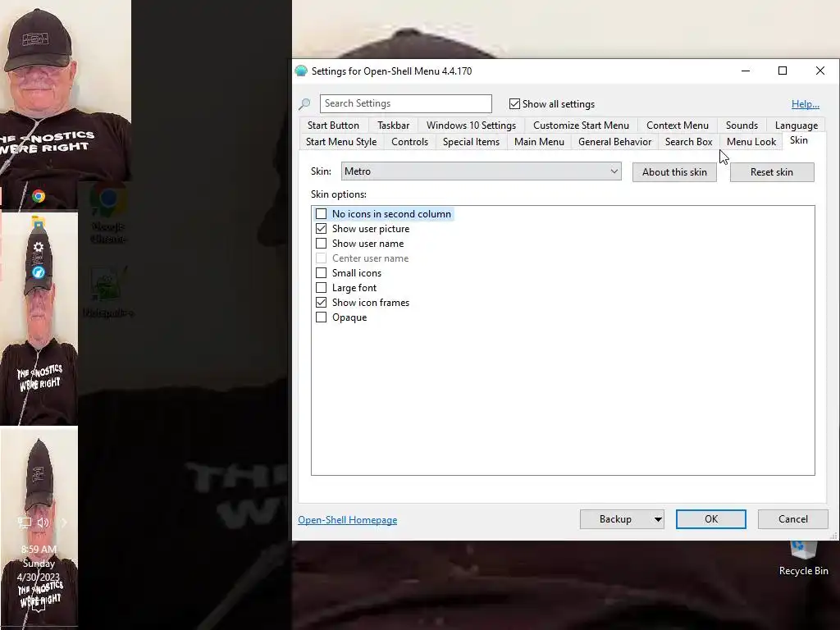This screenshot has width=840, height=630.
Task: Uncheck Show icon frames
Action: coord(321,303)
